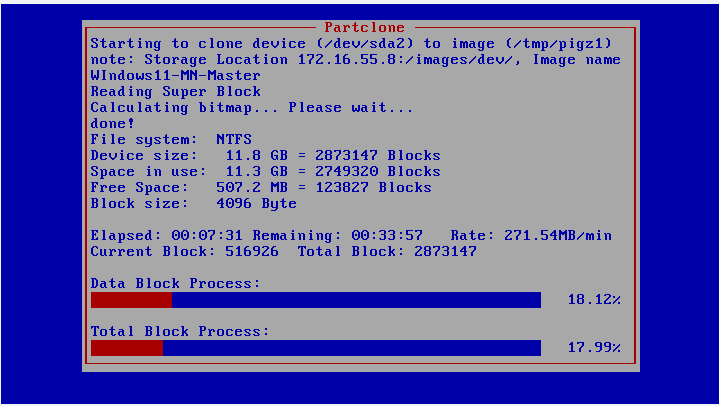Image resolution: width=719 pixels, height=406 pixels.
Task: Click the 'done!' line
Action: [x=112, y=123]
